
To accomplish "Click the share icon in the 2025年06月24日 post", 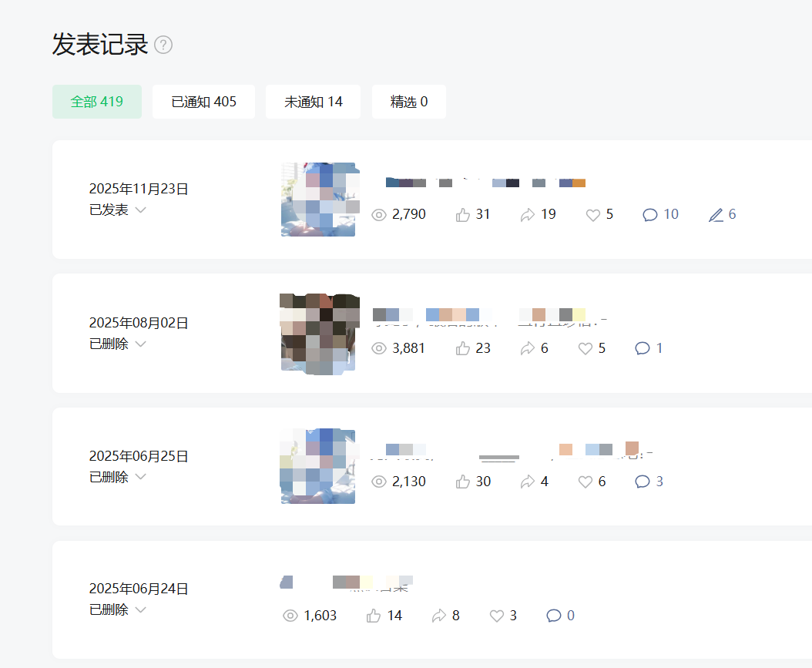I will pyautogui.click(x=438, y=616).
